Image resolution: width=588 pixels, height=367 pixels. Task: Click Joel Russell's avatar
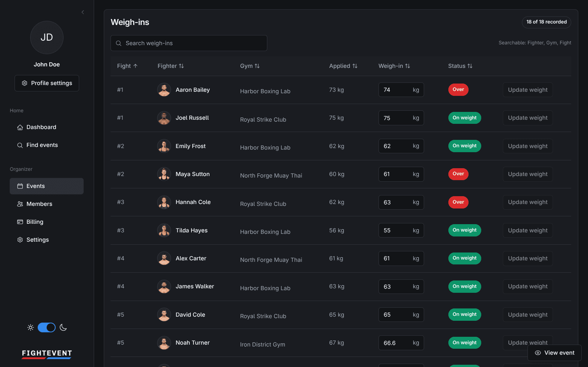click(x=164, y=118)
